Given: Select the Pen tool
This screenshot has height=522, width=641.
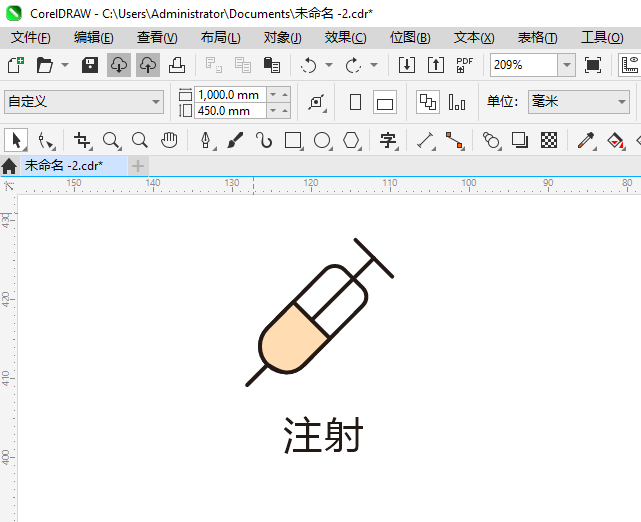Looking at the screenshot, I should (x=206, y=140).
